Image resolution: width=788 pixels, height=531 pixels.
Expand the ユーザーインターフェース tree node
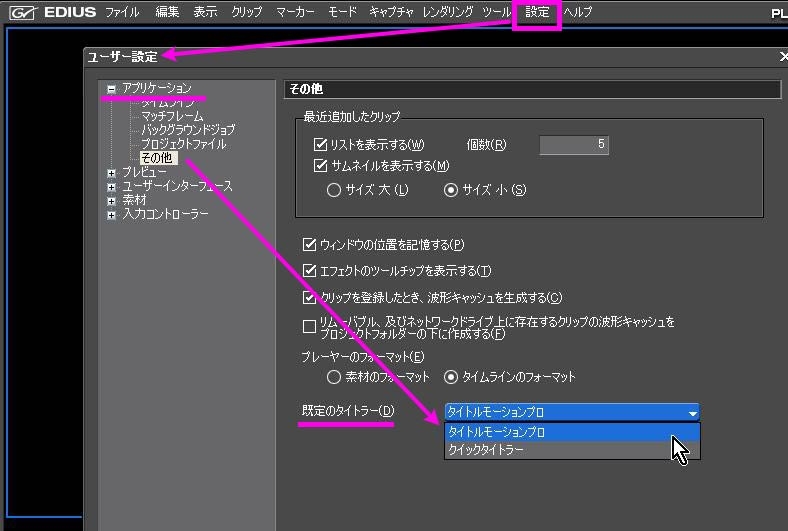[x=112, y=187]
